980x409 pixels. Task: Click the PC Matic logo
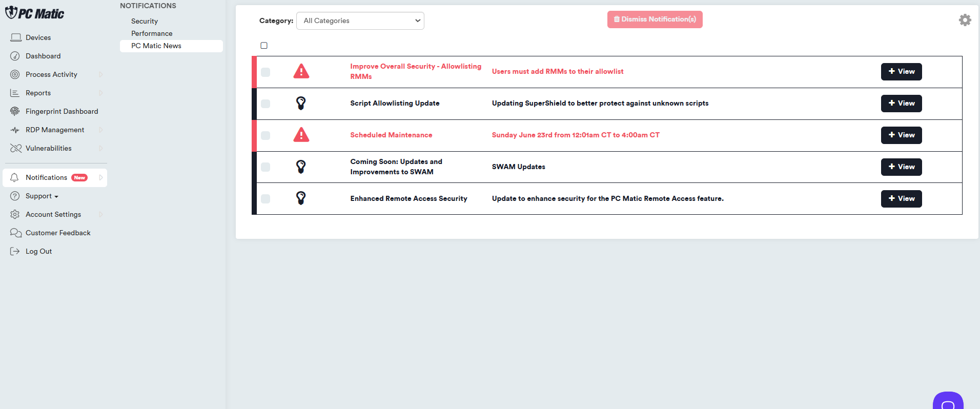(x=35, y=13)
